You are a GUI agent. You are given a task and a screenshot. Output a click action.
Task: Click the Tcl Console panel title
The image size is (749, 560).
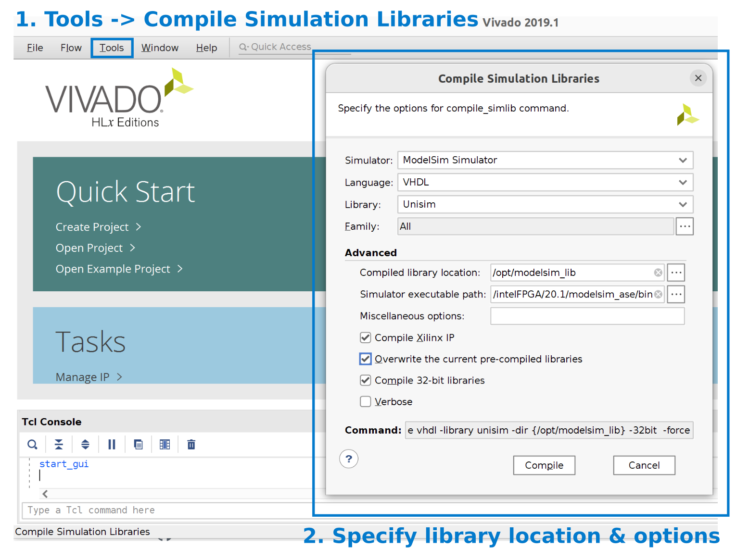[x=51, y=422]
